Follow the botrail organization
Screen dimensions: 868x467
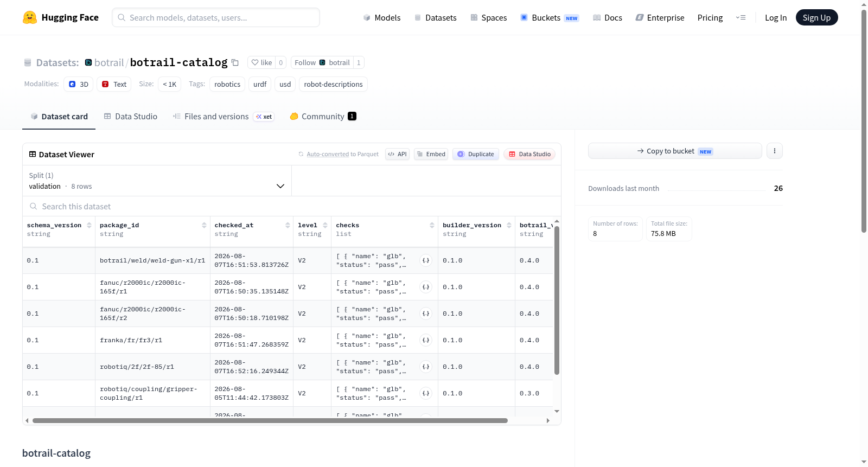tap(322, 62)
